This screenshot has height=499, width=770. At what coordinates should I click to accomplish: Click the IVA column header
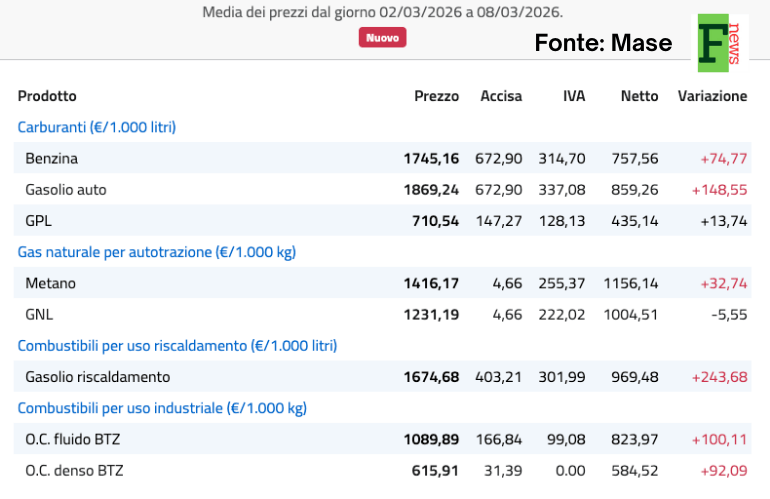[574, 96]
